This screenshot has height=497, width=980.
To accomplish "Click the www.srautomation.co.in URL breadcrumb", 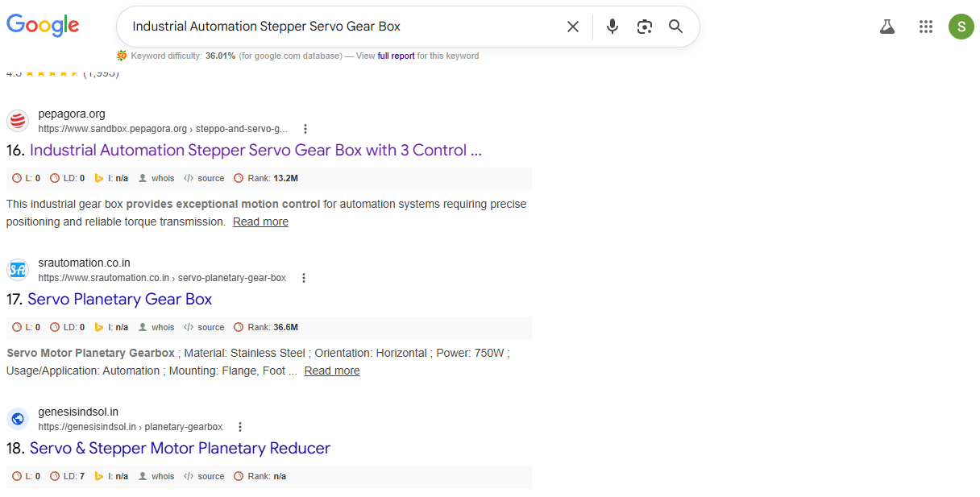I will click(x=162, y=278).
